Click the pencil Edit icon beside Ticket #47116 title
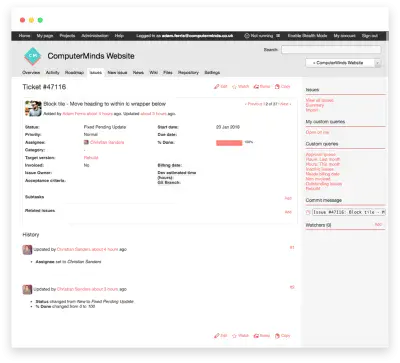The height and width of the screenshot is (363, 400). [217, 87]
